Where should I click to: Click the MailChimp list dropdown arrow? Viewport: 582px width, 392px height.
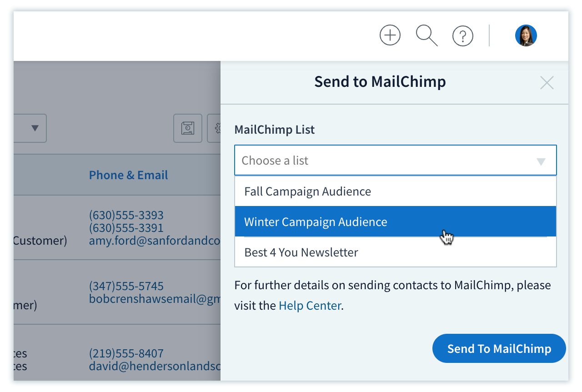[541, 161]
